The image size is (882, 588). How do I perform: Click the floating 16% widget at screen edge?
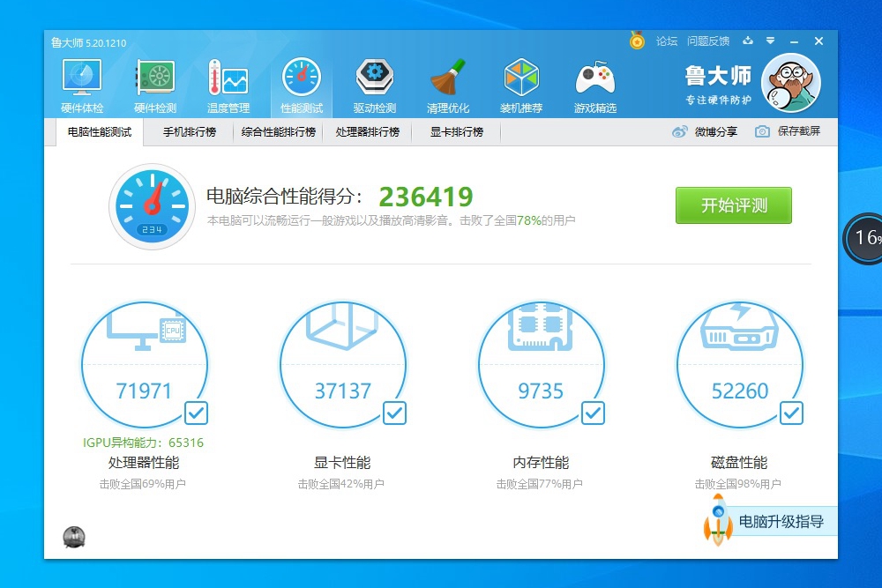point(863,238)
